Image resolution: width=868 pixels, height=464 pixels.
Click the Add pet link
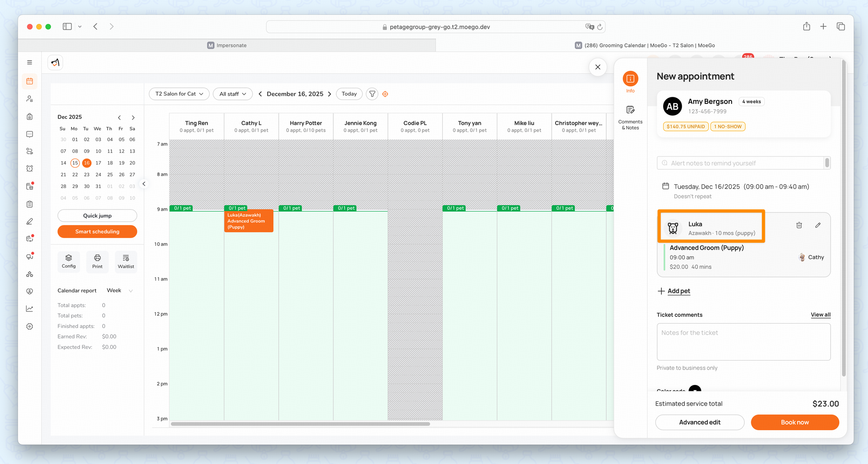pyautogui.click(x=678, y=291)
